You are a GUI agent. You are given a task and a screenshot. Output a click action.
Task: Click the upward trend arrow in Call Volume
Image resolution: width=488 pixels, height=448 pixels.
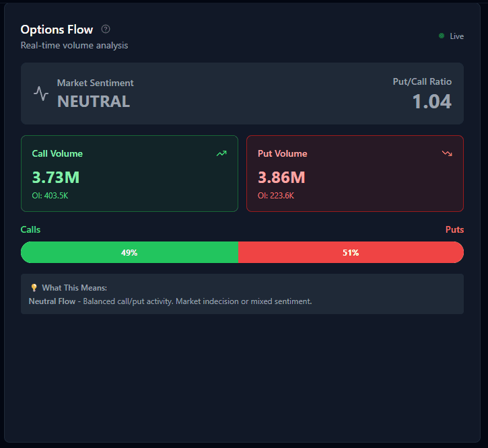coord(221,153)
